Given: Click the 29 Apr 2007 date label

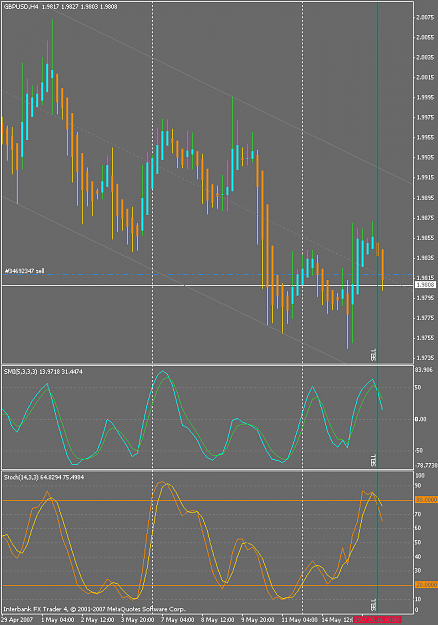Looking at the screenshot, I should point(16,620).
